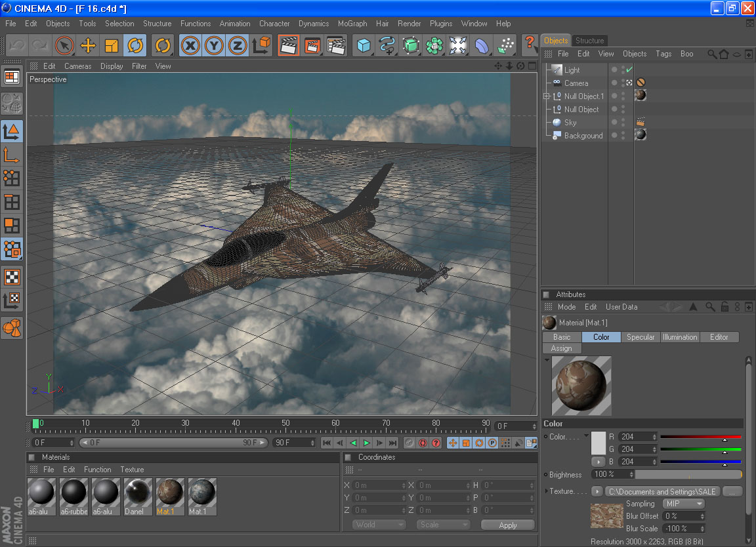Click the Assign tab button

pos(562,348)
